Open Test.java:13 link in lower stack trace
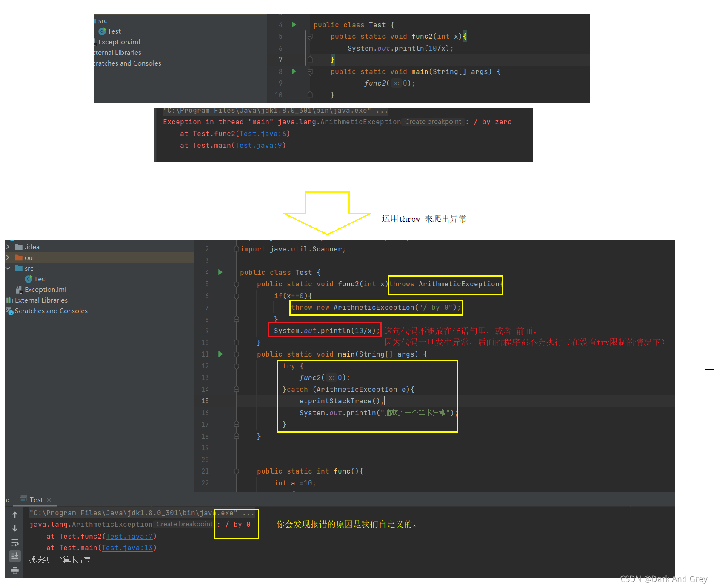This screenshot has width=714, height=588. click(127, 548)
